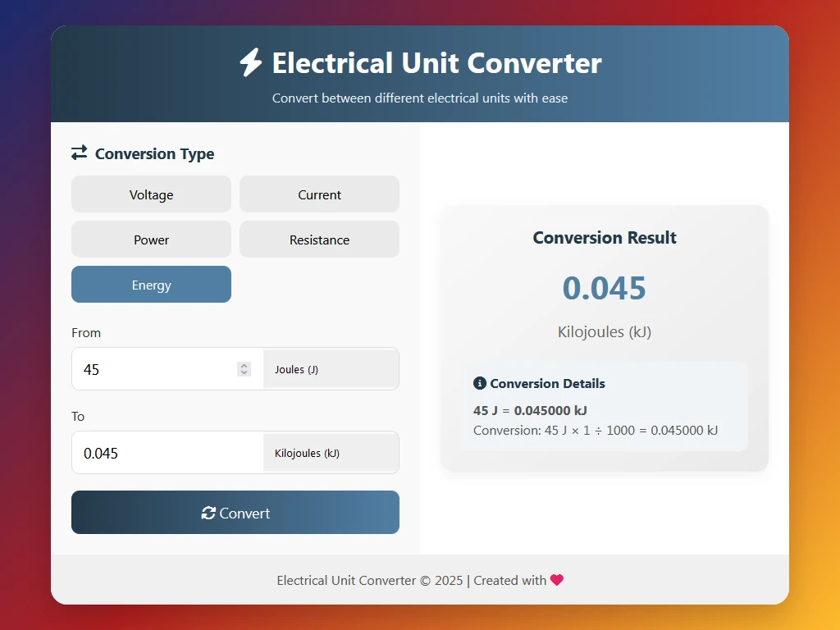Focus the From value input showing 45
The image size is (840, 630).
[x=156, y=369]
